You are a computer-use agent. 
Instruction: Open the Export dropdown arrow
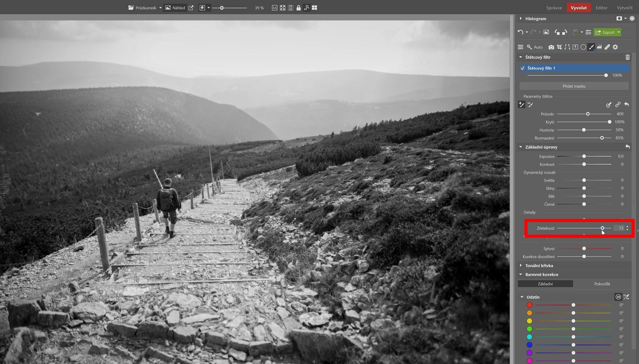click(x=618, y=32)
